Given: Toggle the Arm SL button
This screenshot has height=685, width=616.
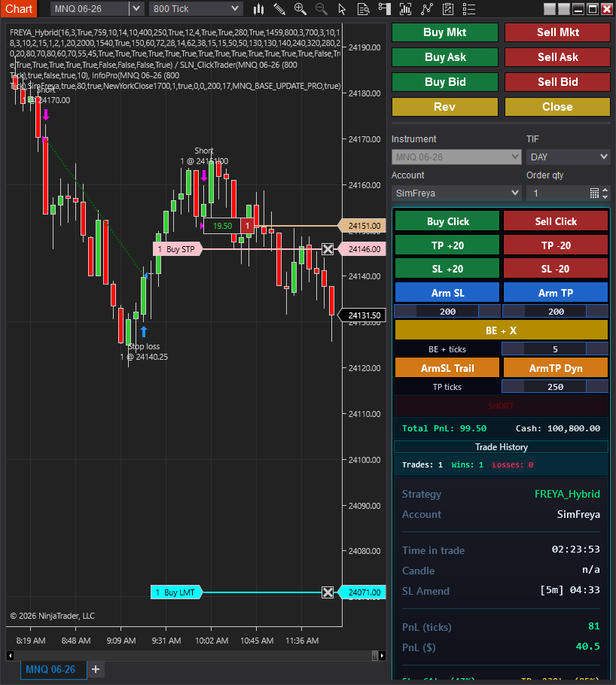Looking at the screenshot, I should (447, 293).
